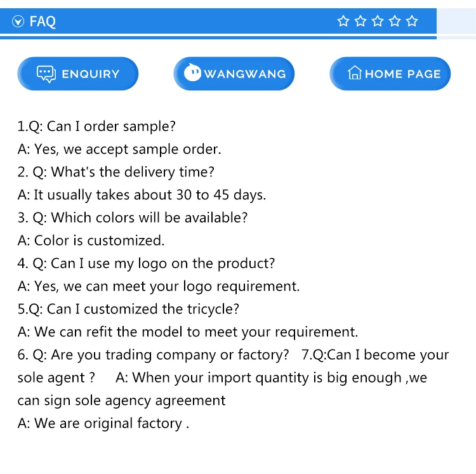The height and width of the screenshot is (474, 476).
Task: Click the 'What's the delivery time?' question
Action: point(116,172)
